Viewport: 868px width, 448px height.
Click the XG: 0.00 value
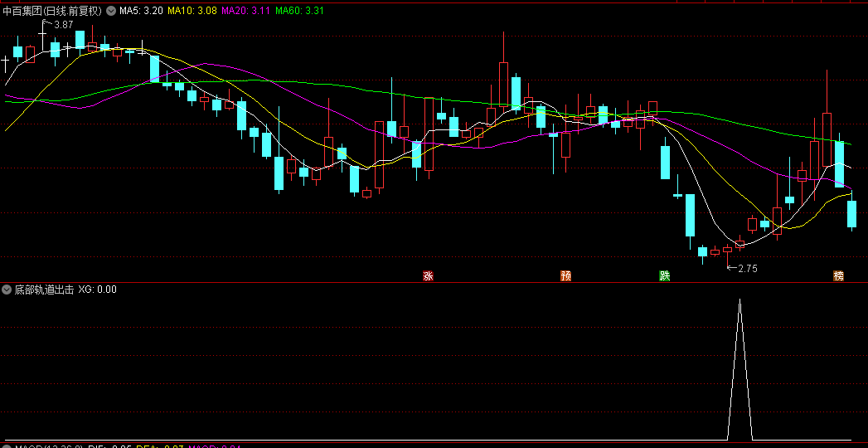click(x=98, y=289)
